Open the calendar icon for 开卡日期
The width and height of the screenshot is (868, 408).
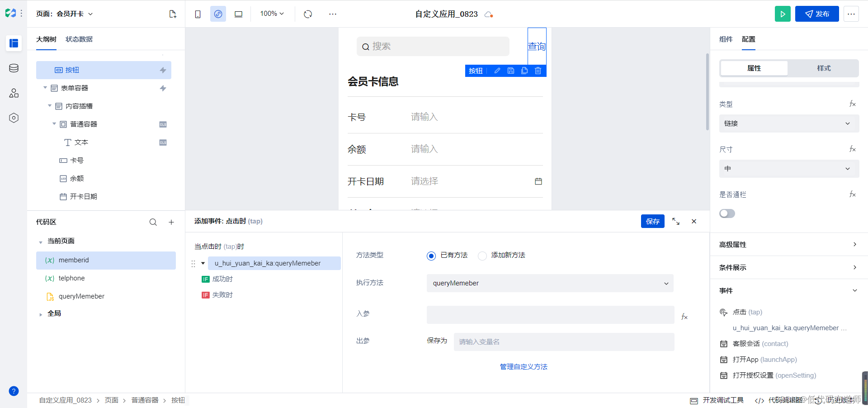coord(538,181)
